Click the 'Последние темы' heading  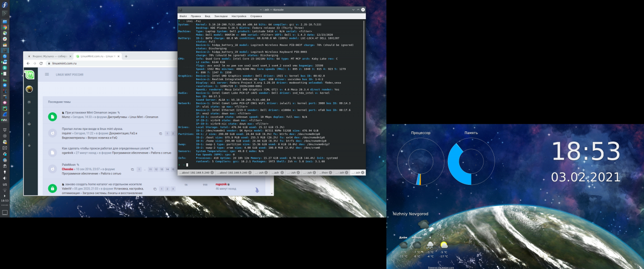click(59, 102)
